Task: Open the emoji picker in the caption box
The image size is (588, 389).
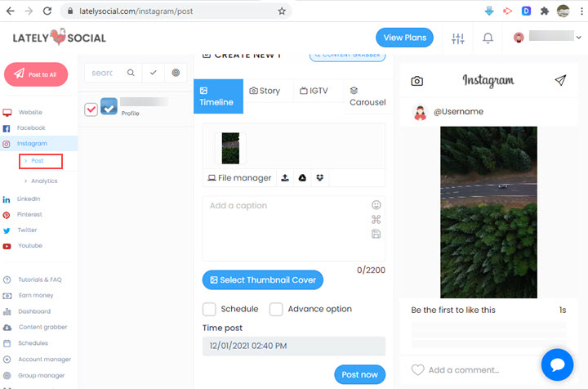Action: click(x=376, y=205)
